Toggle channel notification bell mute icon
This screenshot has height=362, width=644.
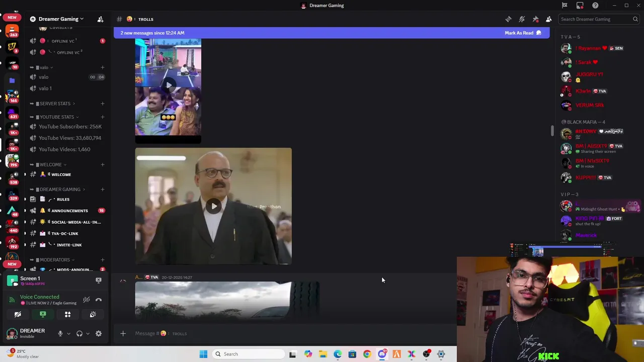click(522, 19)
